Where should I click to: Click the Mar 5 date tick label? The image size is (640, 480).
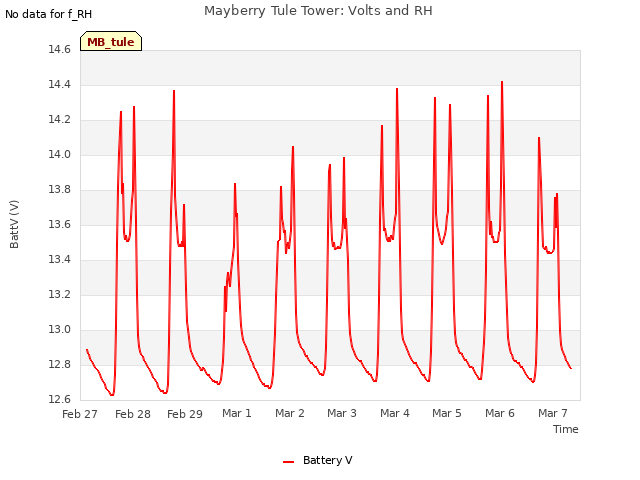(447, 413)
